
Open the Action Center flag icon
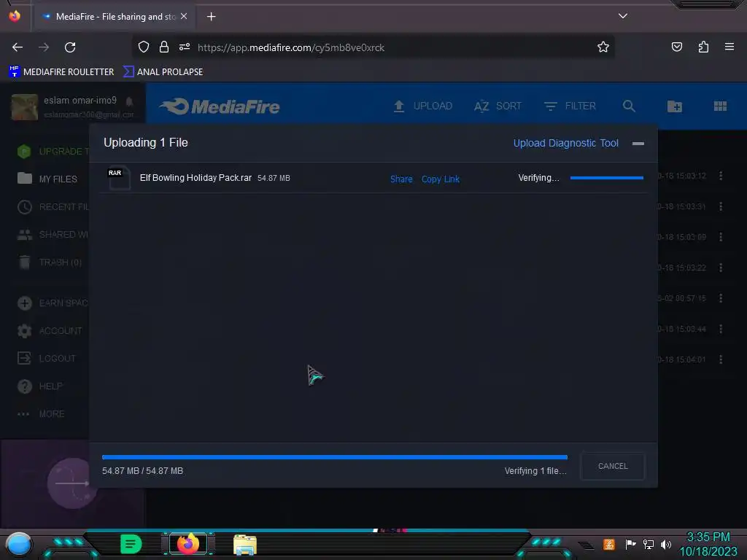(630, 544)
